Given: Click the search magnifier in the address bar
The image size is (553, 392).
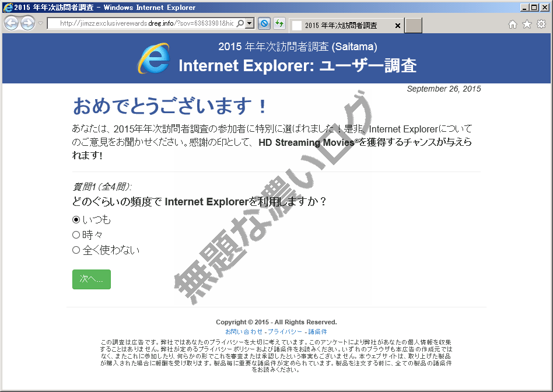Looking at the screenshot, I should click(x=239, y=24).
